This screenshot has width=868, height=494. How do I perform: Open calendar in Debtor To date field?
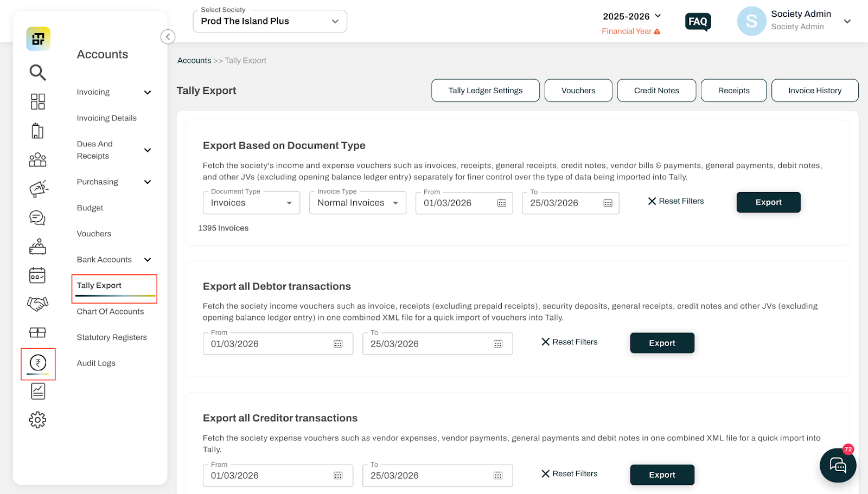coord(498,344)
